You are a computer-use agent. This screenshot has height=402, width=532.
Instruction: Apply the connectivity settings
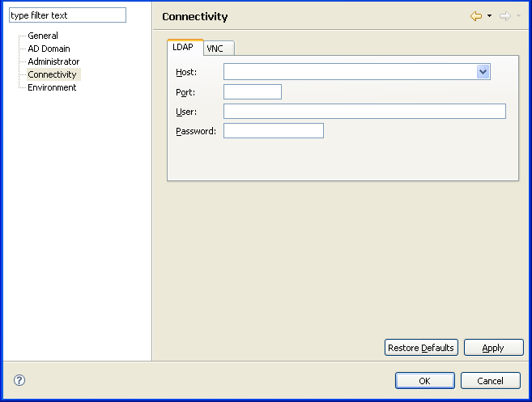493,348
